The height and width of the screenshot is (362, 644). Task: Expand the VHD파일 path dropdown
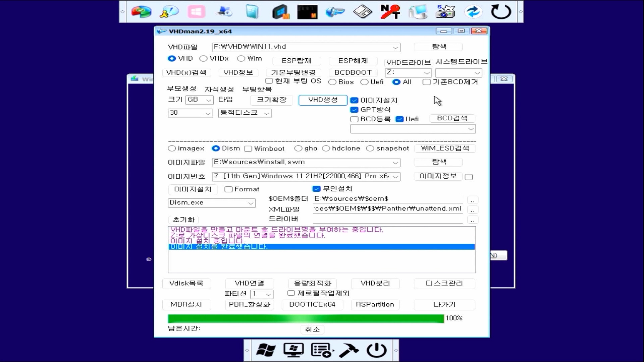coord(396,47)
